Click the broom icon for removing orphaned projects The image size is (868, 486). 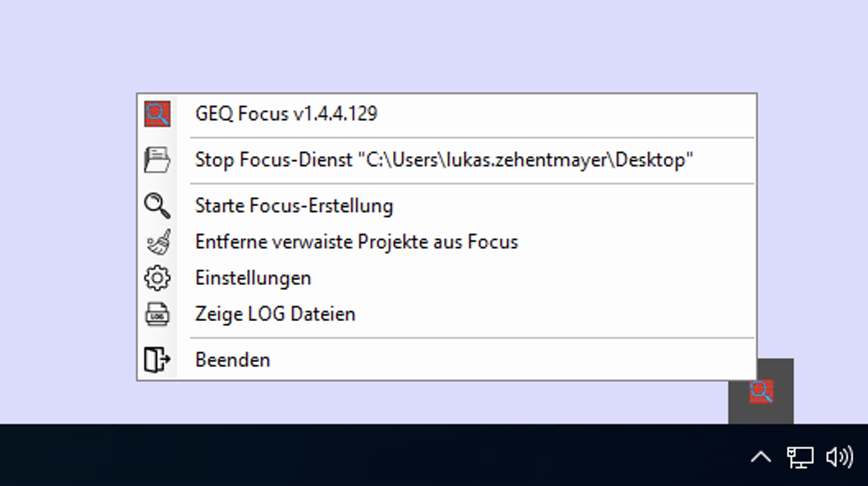(158, 242)
